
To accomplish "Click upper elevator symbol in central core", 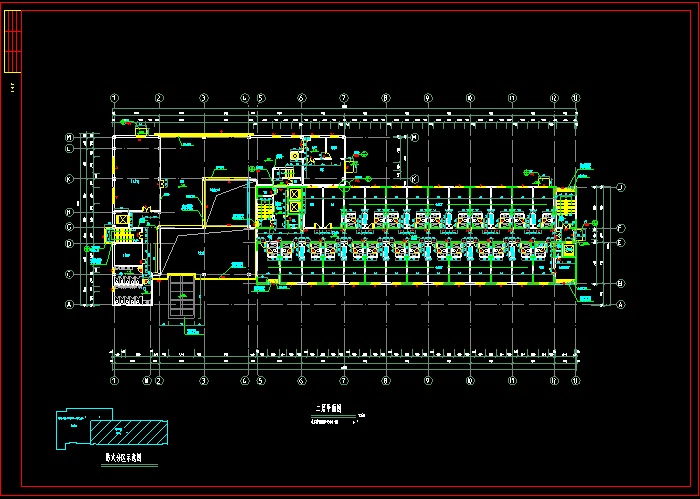I will click(295, 192).
